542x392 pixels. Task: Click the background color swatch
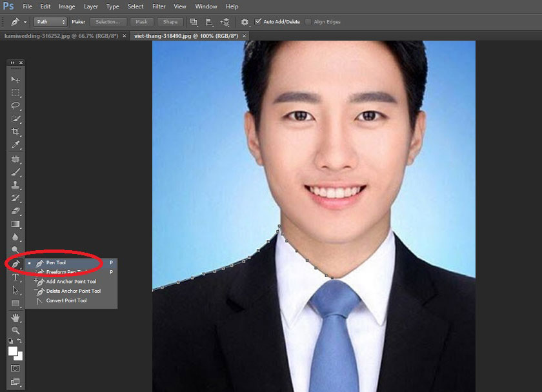20,357
